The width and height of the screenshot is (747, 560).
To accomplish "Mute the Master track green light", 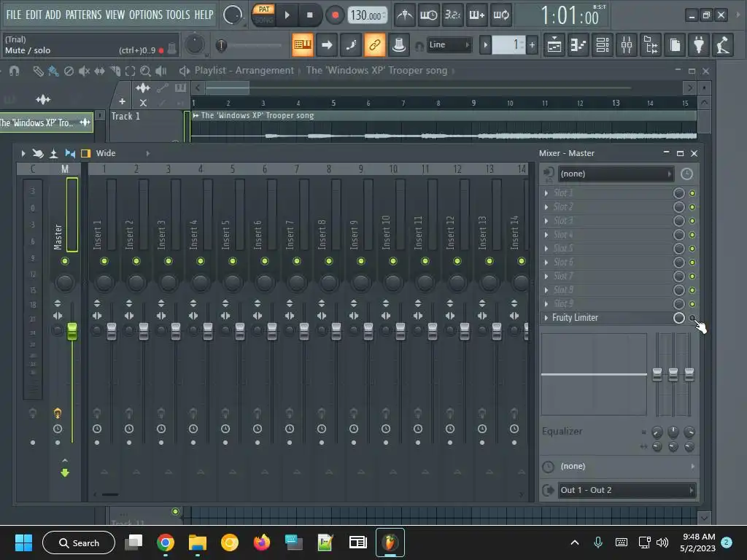I will click(x=65, y=261).
